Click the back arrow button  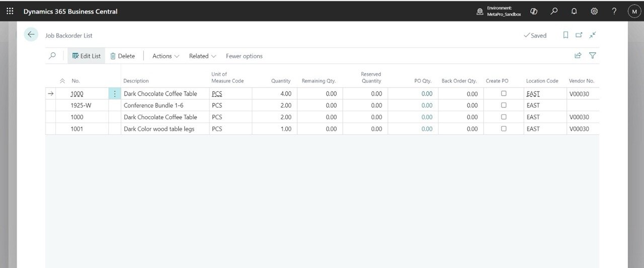(x=31, y=35)
